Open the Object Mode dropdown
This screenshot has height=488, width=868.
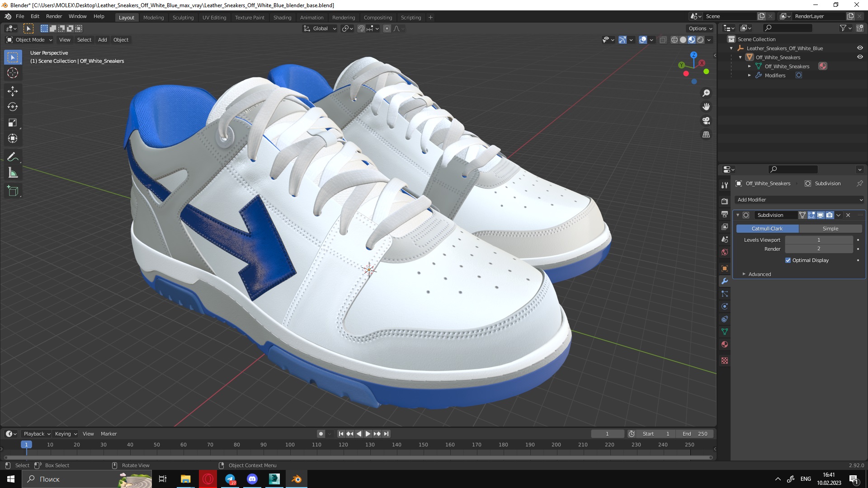30,40
